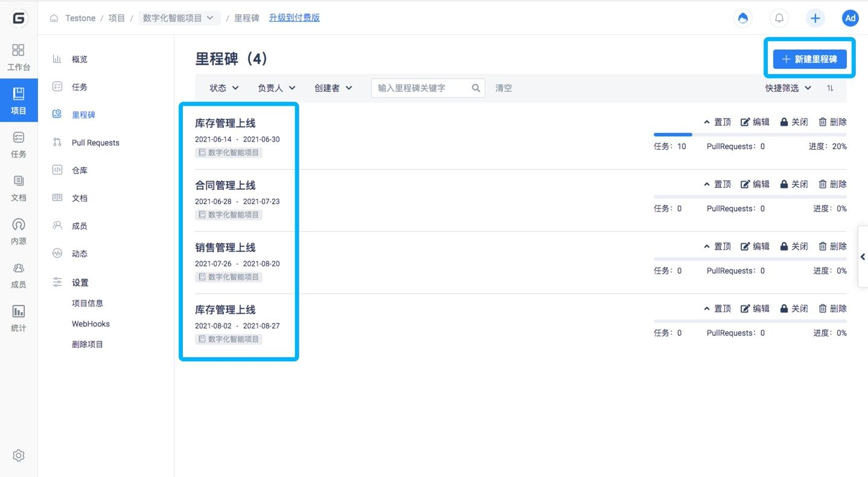Expand the 快捷筛选 dropdown

[788, 88]
